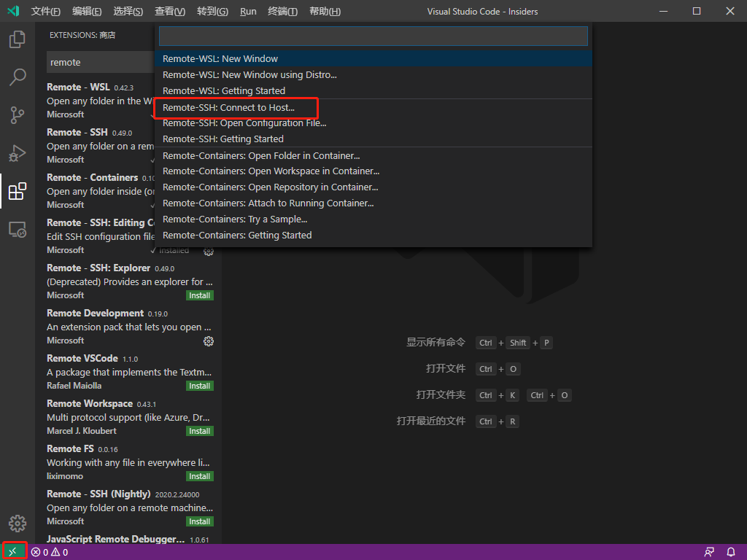This screenshot has height=560, width=747.
Task: Run 'Remote-Containers: Try a Sample...'
Action: pos(373,219)
